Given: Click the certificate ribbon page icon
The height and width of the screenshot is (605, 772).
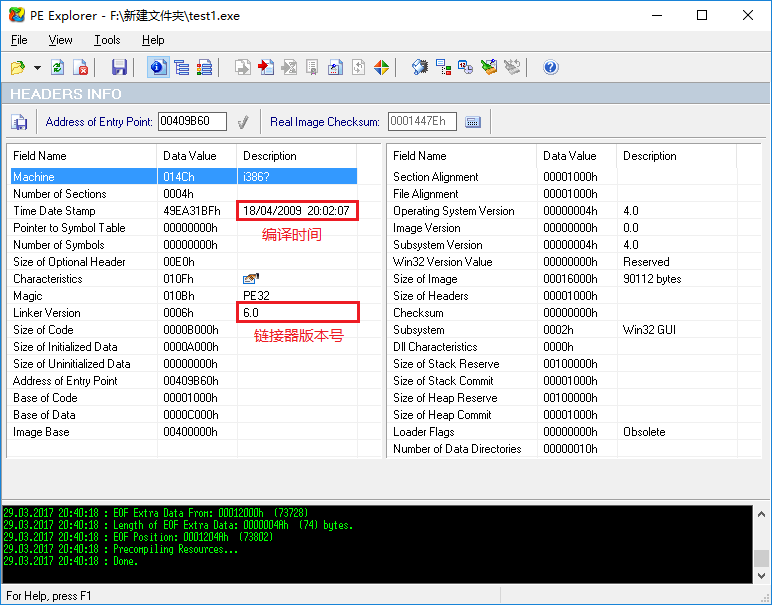Looking at the screenshot, I should [x=312, y=67].
